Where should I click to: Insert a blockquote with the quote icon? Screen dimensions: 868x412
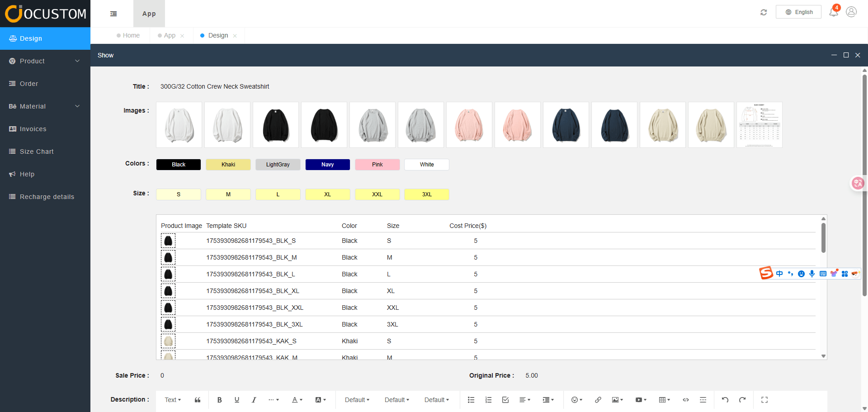point(198,400)
